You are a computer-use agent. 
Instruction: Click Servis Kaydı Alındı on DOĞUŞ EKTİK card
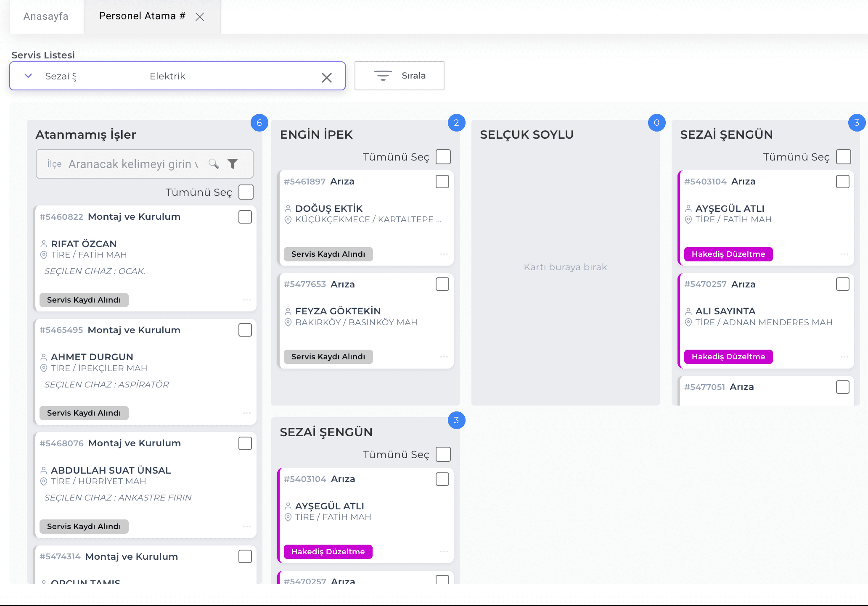click(x=328, y=254)
